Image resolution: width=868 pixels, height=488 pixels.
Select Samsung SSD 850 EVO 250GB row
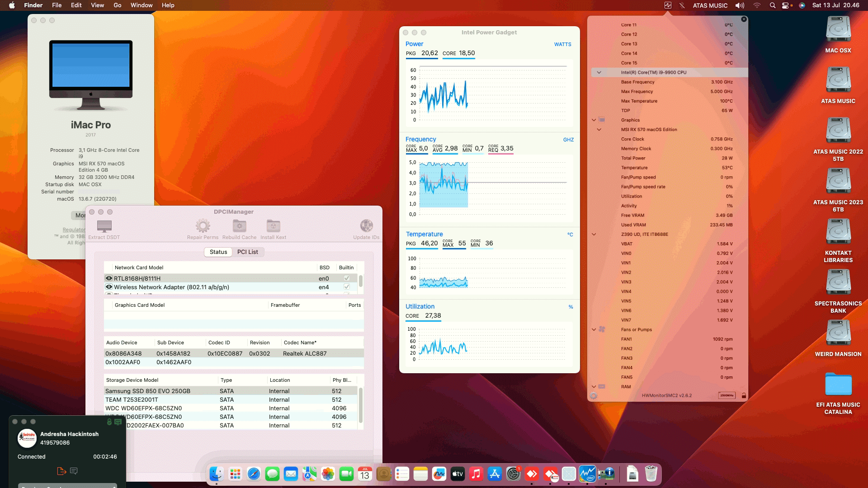pyautogui.click(x=231, y=391)
